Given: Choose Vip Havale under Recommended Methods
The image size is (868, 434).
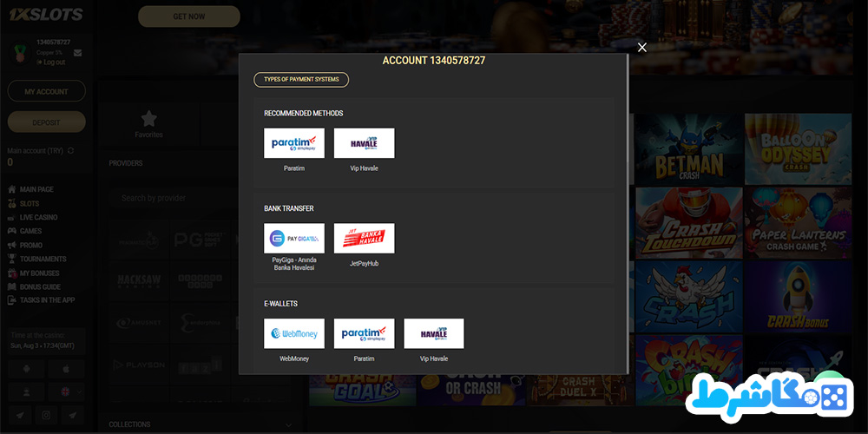Looking at the screenshot, I should 365,143.
